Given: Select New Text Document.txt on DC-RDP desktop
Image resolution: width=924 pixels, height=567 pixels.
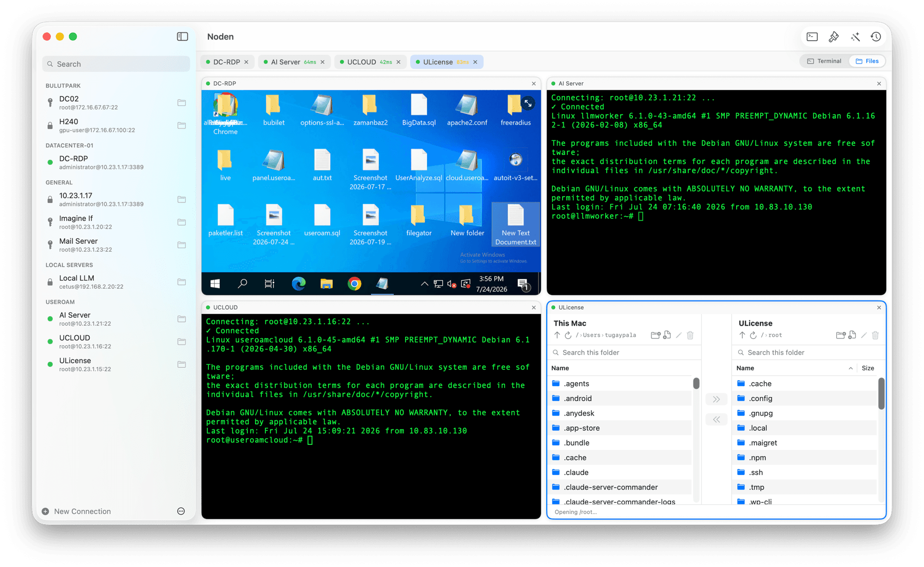Looking at the screenshot, I should (x=516, y=224).
